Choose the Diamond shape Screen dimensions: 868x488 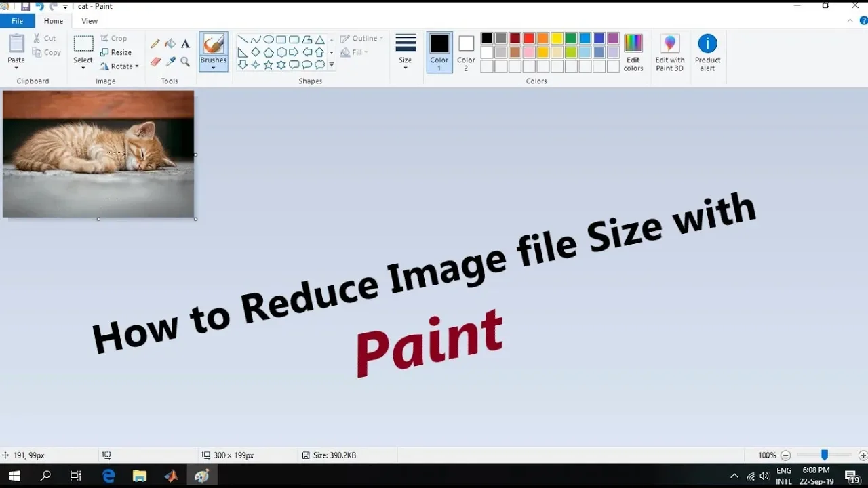tap(256, 52)
